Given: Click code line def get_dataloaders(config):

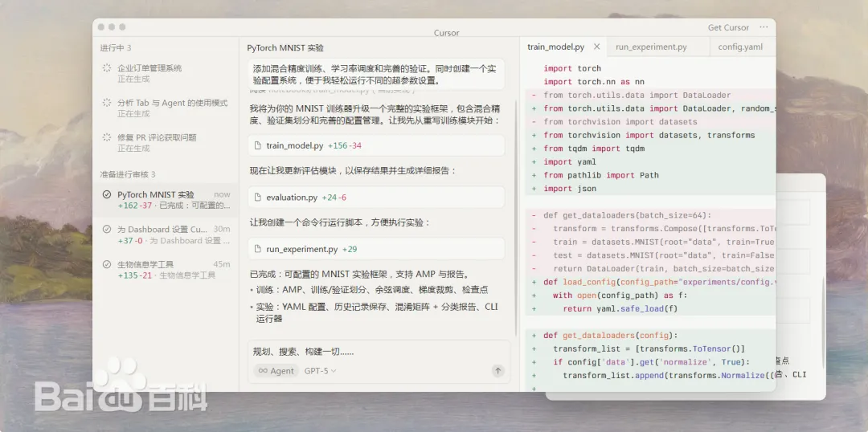Looking at the screenshot, I should coord(611,335).
